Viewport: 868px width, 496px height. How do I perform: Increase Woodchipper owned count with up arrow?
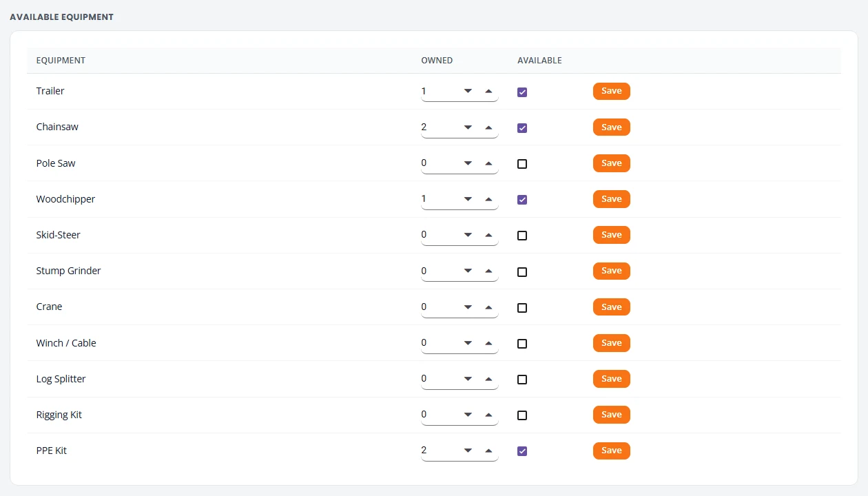pyautogui.click(x=488, y=199)
